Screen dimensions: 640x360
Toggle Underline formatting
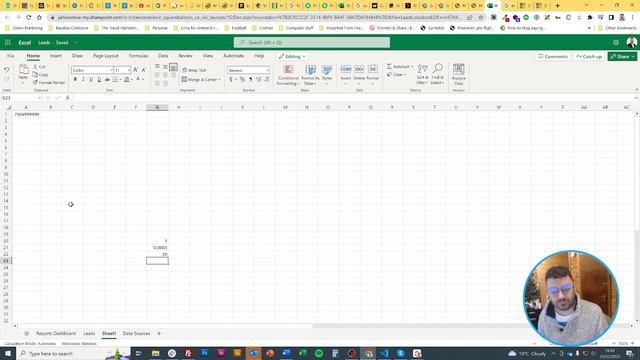[x=91, y=80]
